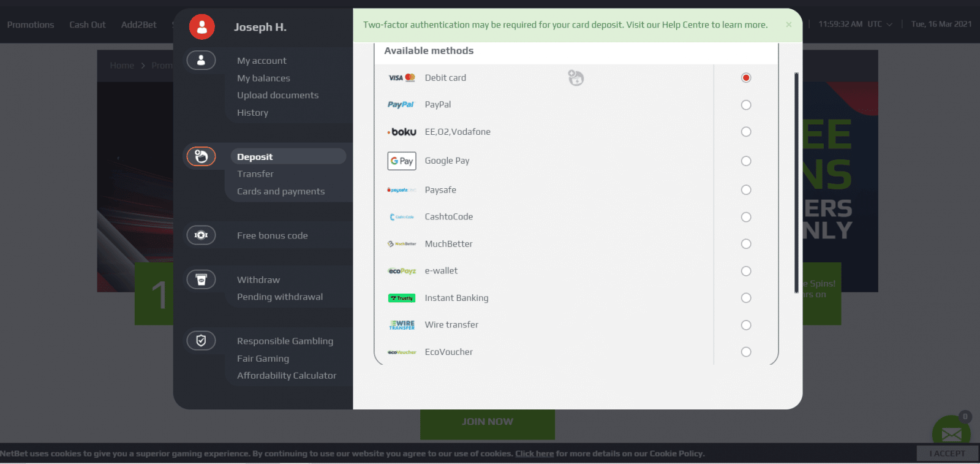Click the Trustly logo
Image resolution: width=980 pixels, height=464 pixels.
[402, 298]
